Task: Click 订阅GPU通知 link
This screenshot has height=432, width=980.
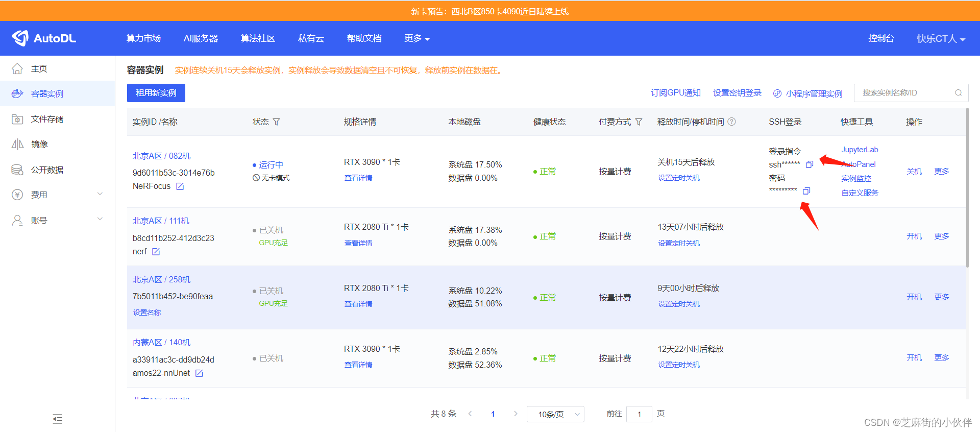Action: (675, 93)
